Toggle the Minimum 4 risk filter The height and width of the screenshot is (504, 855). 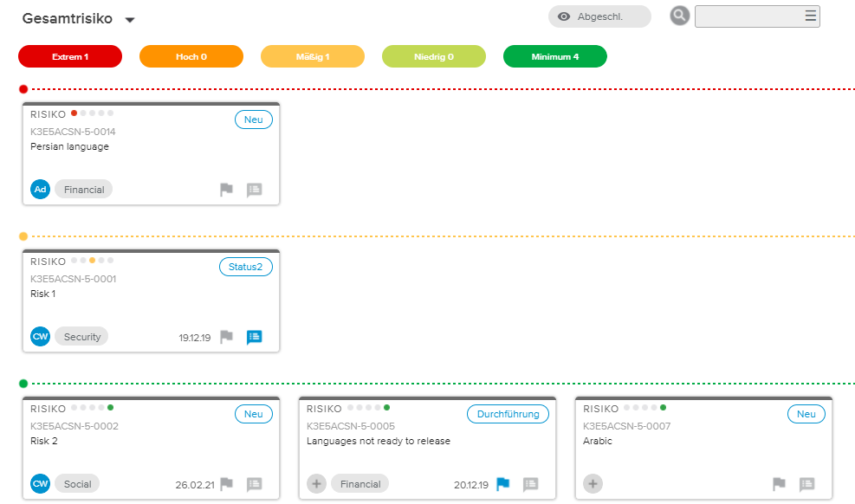pyautogui.click(x=555, y=56)
